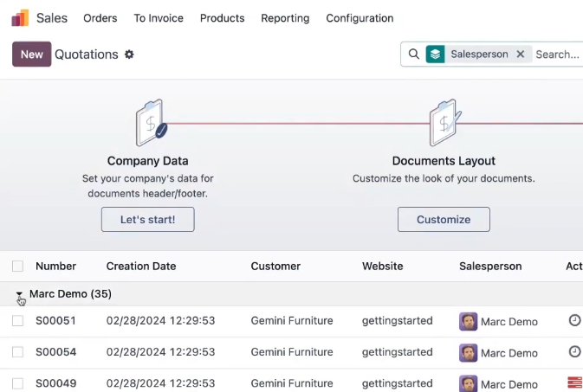Sort by the Website column header
This screenshot has width=583, height=392.
pos(383,266)
